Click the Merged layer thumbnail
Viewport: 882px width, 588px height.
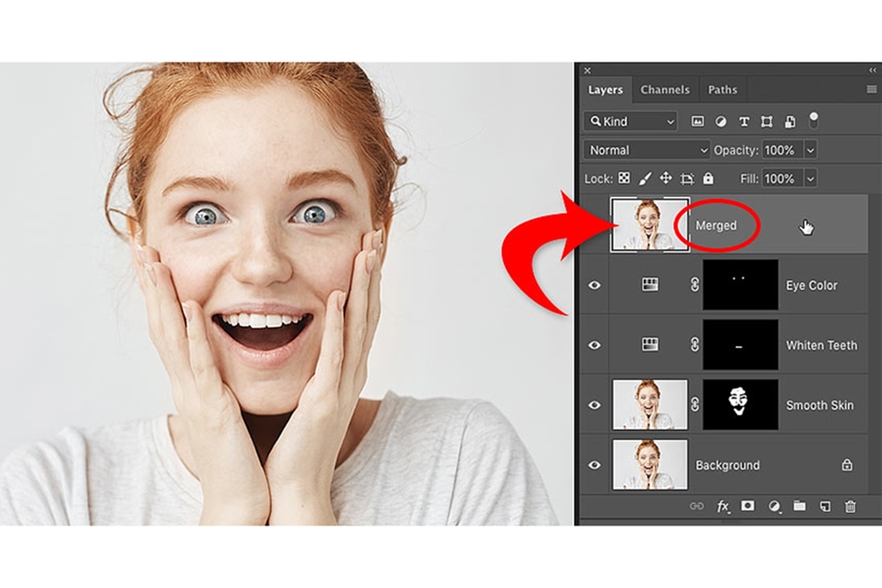click(647, 225)
